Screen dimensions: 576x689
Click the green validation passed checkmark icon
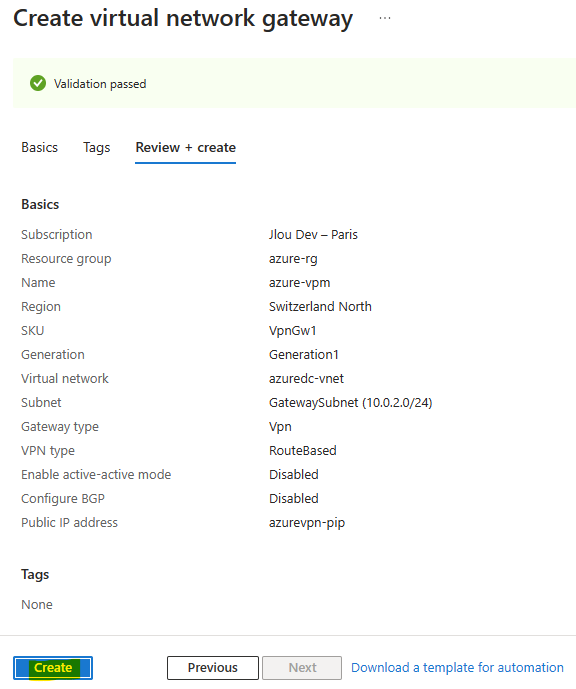coord(38,83)
